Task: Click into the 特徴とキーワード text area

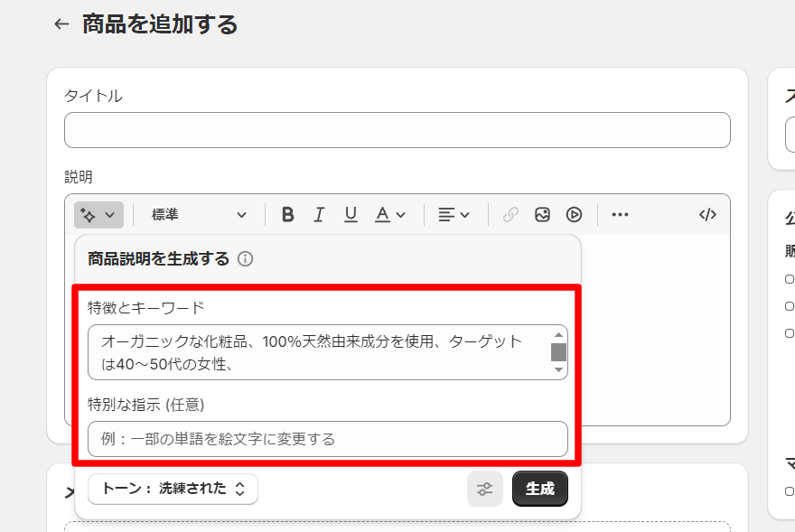Action: 316,352
